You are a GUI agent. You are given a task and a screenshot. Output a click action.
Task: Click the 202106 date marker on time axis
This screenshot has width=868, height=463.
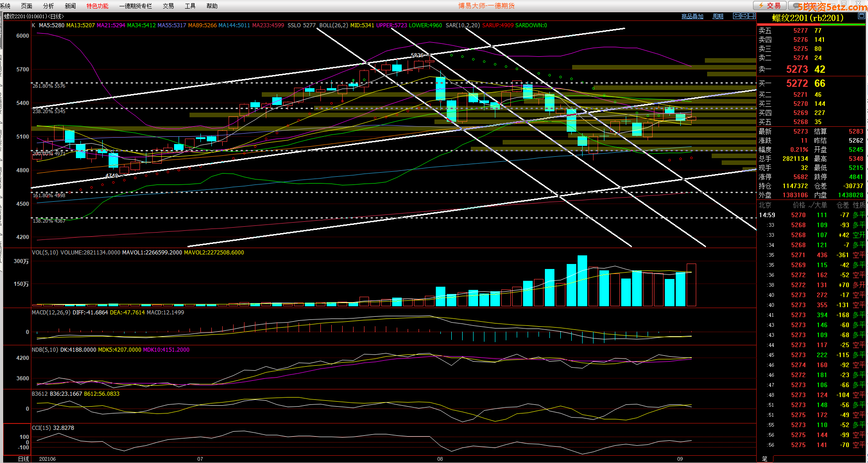[x=47, y=459]
